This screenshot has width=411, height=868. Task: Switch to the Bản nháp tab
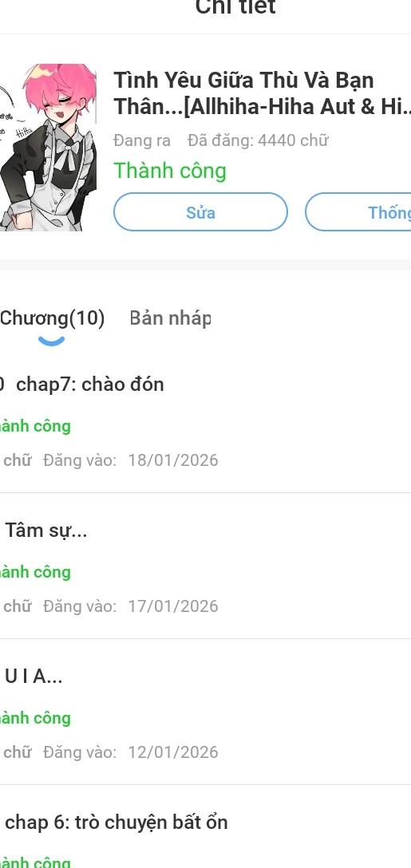tap(170, 318)
